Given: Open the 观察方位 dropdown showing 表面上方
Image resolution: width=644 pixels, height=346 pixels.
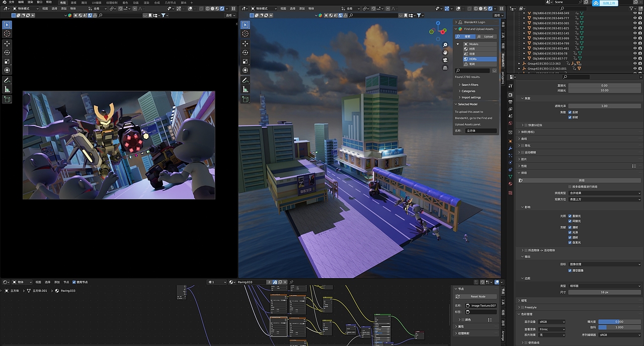Looking at the screenshot, I should coord(605,199).
